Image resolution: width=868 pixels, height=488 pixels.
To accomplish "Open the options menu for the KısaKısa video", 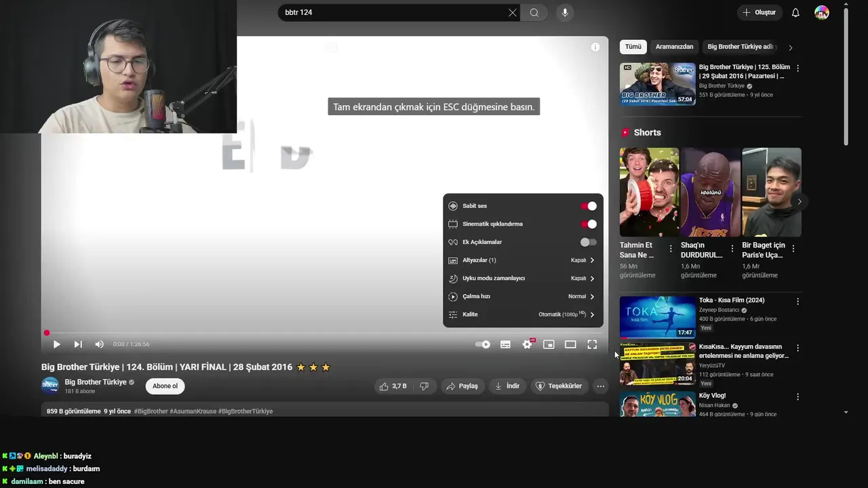I will coord(797,348).
